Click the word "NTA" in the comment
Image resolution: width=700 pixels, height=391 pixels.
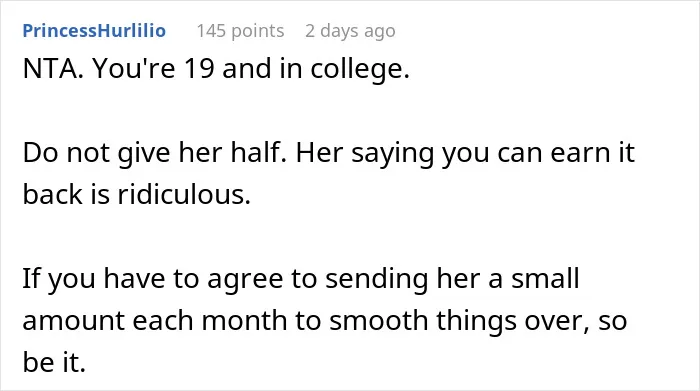(49, 69)
